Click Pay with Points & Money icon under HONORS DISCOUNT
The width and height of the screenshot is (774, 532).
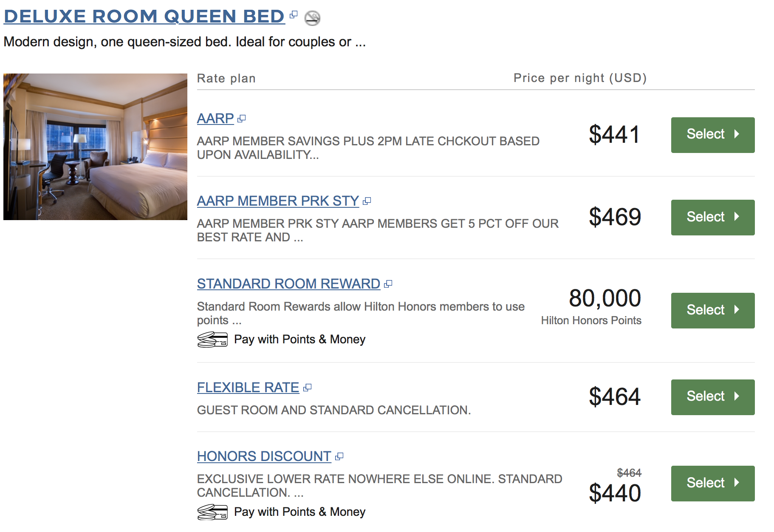pyautogui.click(x=212, y=512)
